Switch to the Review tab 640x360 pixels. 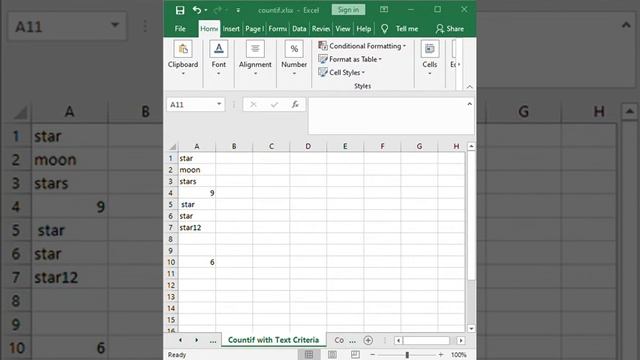(x=321, y=29)
